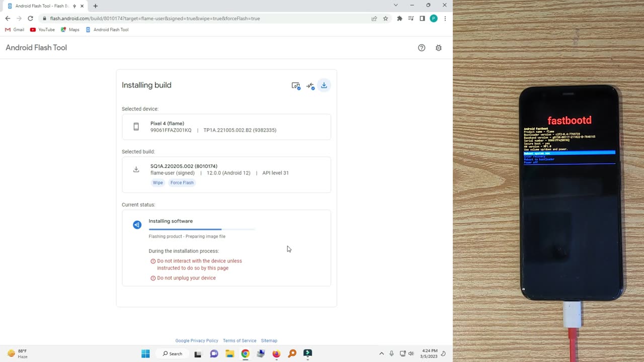View site info via the lock icon
This screenshot has height=362, width=644.
coord(45,19)
